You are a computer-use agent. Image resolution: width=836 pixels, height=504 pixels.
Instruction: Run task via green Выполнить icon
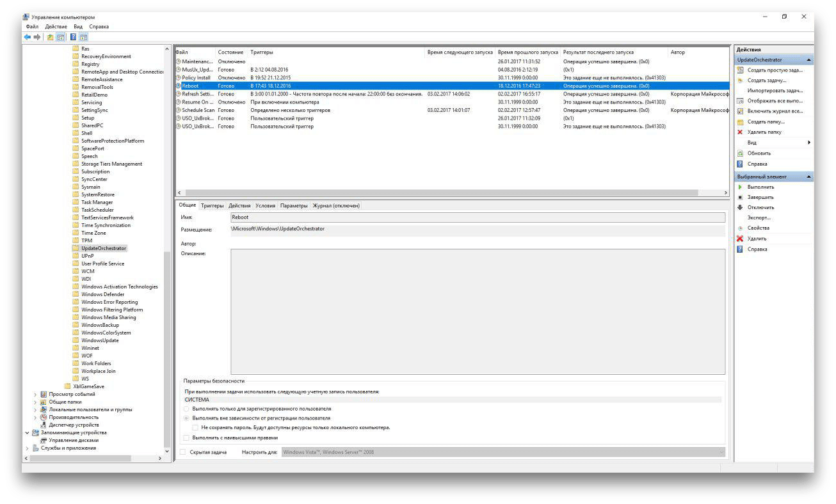click(x=740, y=187)
